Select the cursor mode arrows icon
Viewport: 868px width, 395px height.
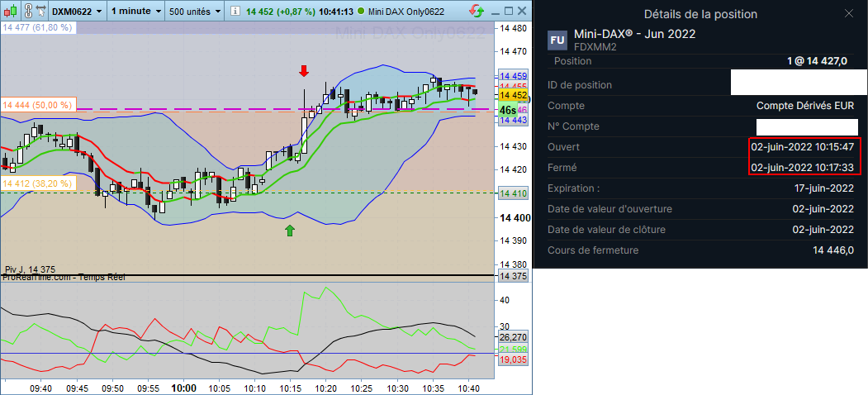point(40,11)
